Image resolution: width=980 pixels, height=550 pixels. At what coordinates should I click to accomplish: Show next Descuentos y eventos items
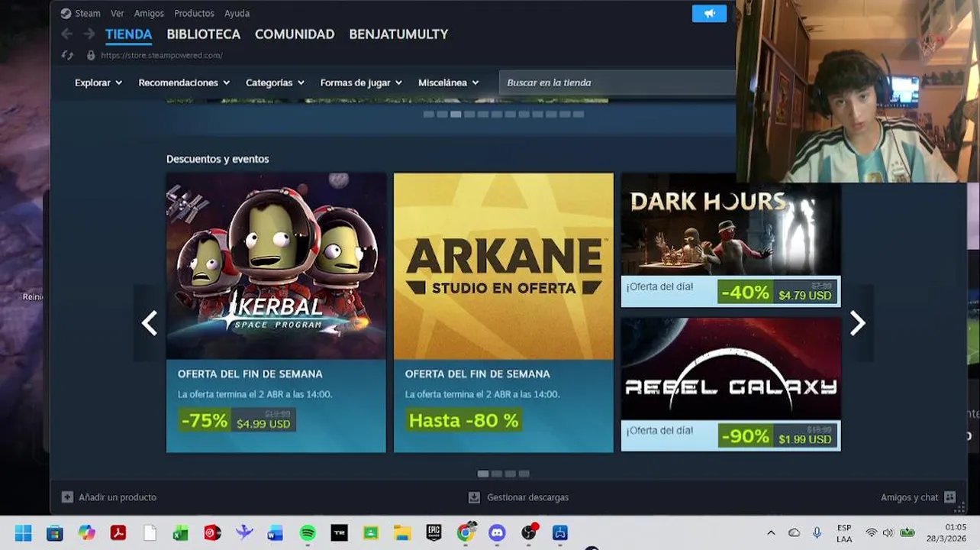(x=858, y=323)
